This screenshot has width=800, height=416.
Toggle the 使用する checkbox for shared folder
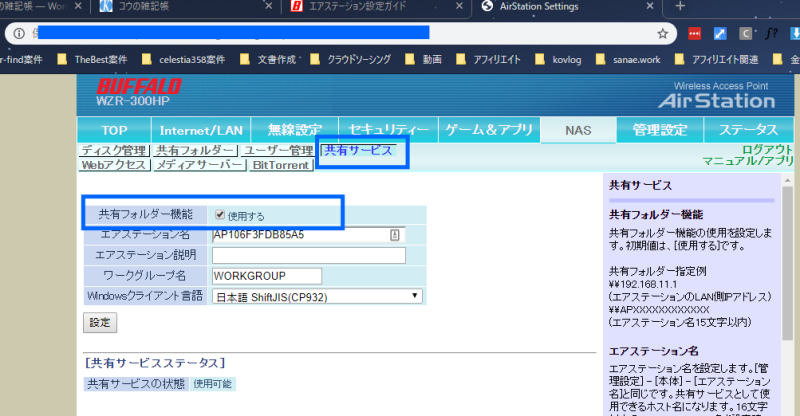[x=220, y=214]
